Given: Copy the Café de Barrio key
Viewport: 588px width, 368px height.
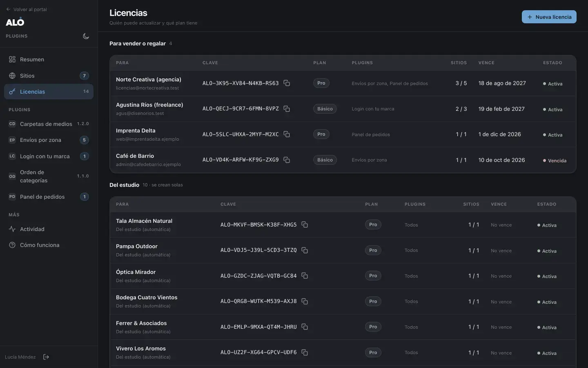Looking at the screenshot, I should [287, 160].
